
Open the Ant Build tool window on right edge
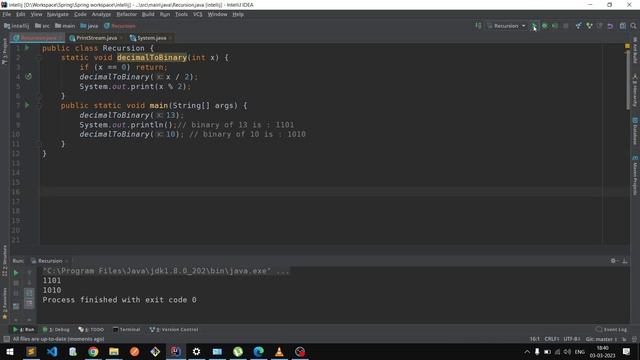(x=635, y=51)
